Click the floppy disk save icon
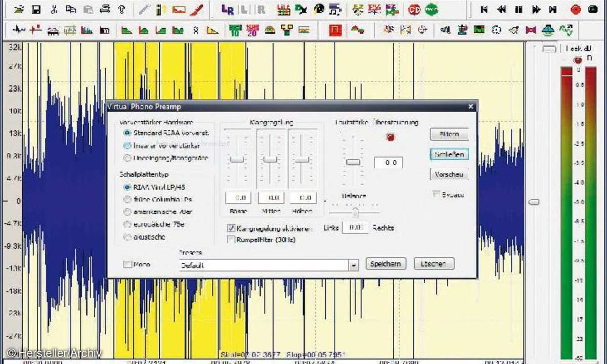607x364 pixels. 36,9
